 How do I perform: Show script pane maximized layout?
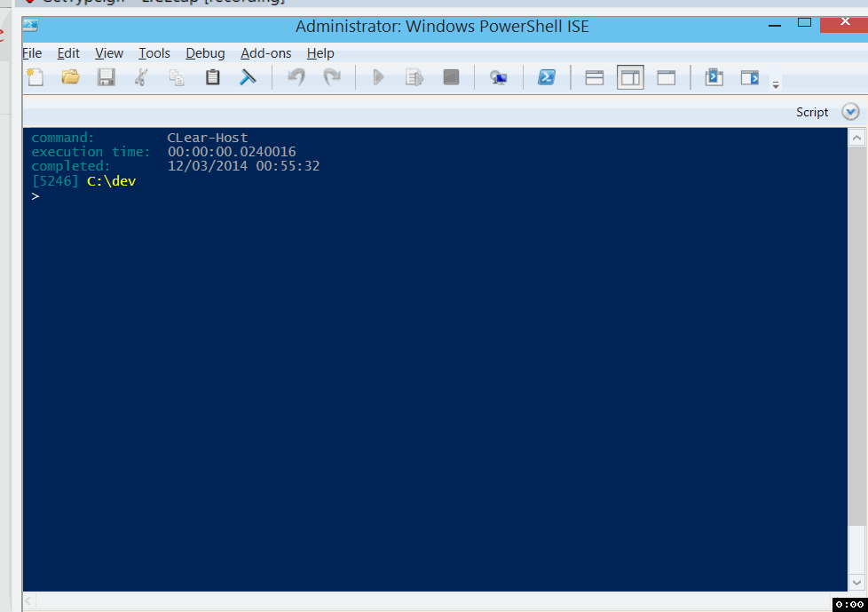[x=667, y=77]
